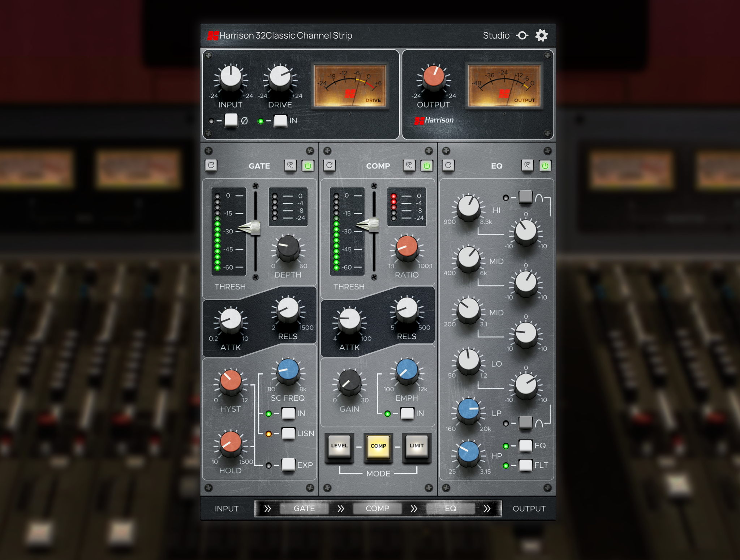Click the arrow before the GATE routing block

point(267,508)
